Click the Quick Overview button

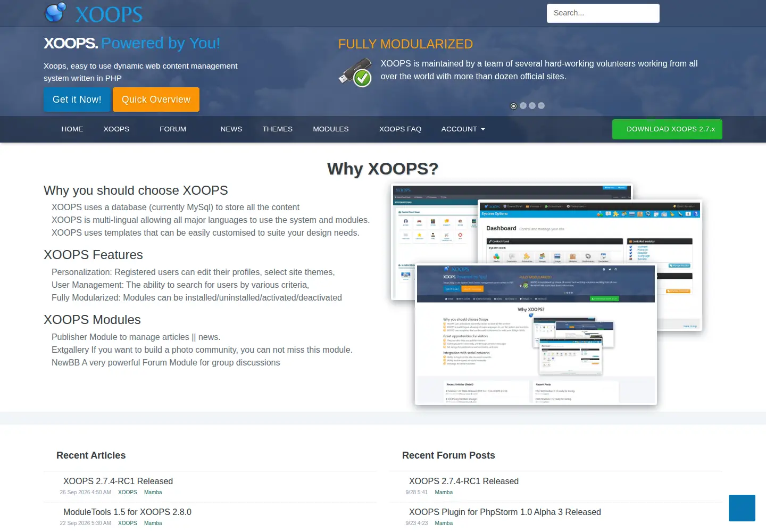tap(156, 99)
